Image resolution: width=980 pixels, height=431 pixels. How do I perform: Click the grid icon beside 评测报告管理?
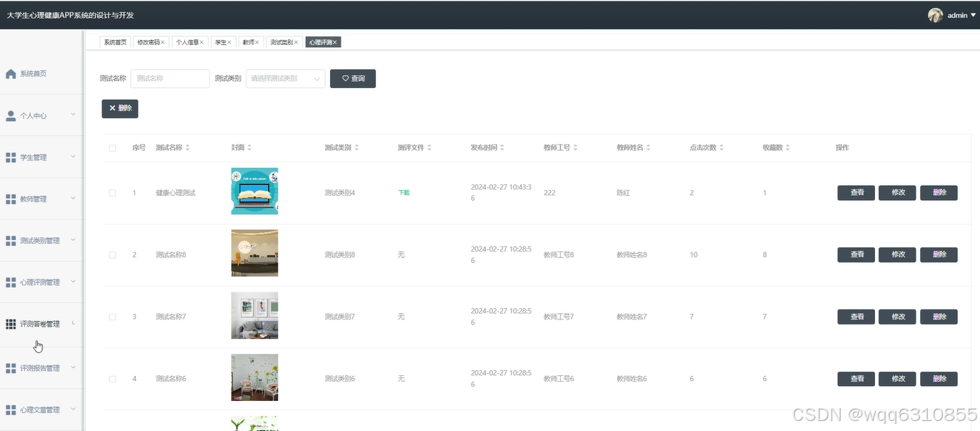click(11, 368)
